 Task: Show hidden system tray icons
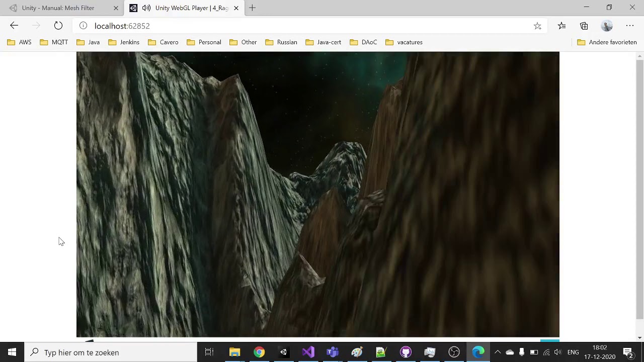pos(498,352)
